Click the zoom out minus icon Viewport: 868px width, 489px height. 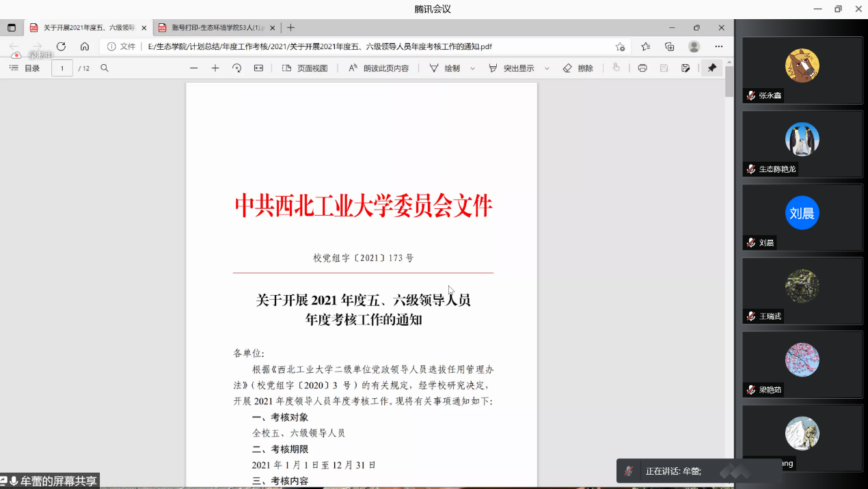coord(194,68)
